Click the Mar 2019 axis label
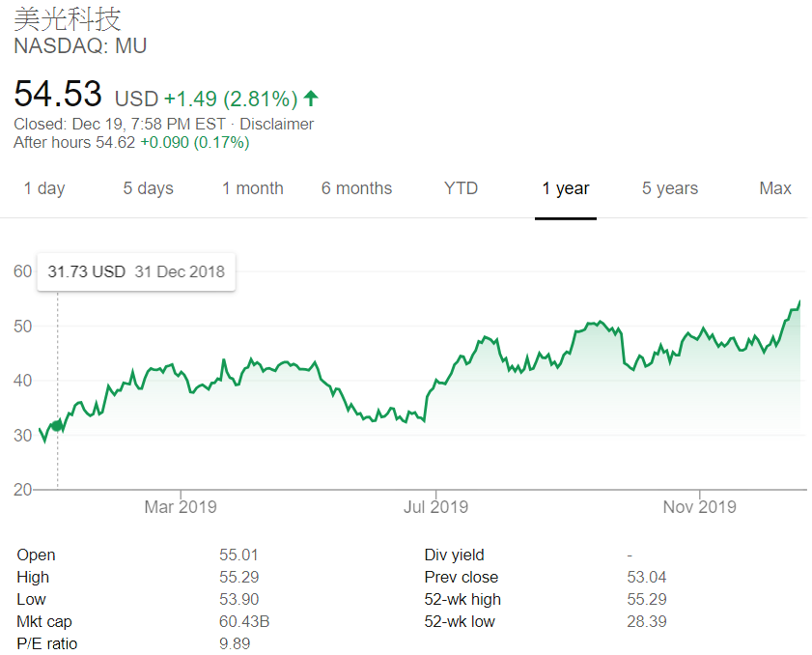Viewport: 812px width, 655px height. 181,507
